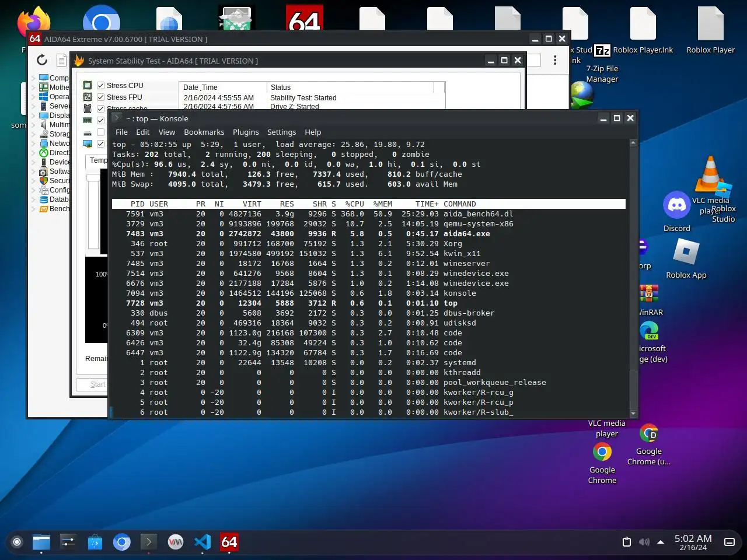Click the show desktop button in the tray
The width and height of the screenshot is (747, 560).
[729, 542]
